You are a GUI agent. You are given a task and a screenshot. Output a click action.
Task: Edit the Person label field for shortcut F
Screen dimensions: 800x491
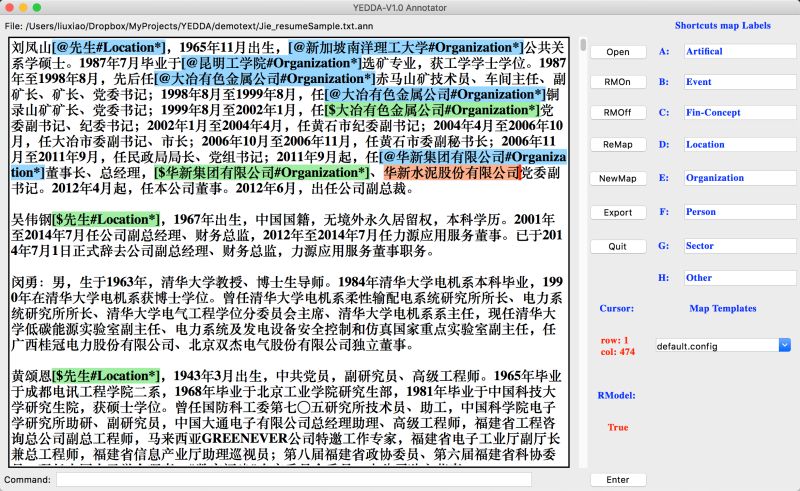coord(740,212)
